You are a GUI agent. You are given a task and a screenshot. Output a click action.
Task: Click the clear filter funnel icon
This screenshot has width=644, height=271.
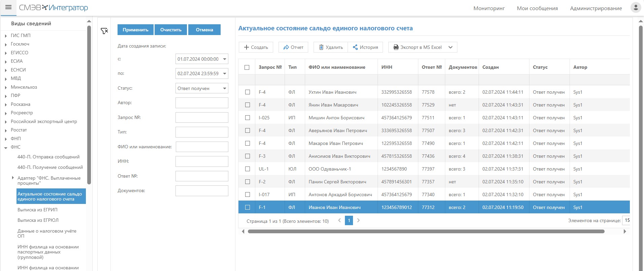[104, 31]
